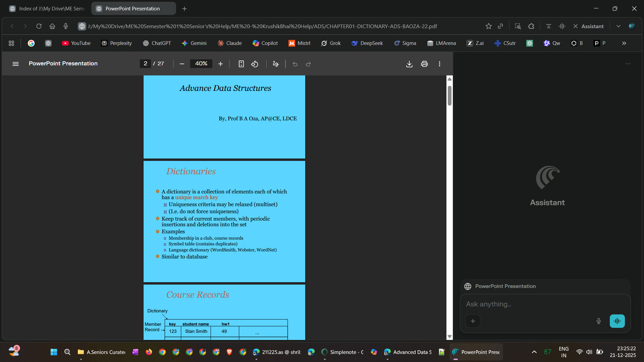
Task: Open the Copilot bookmark
Action: pos(265,43)
